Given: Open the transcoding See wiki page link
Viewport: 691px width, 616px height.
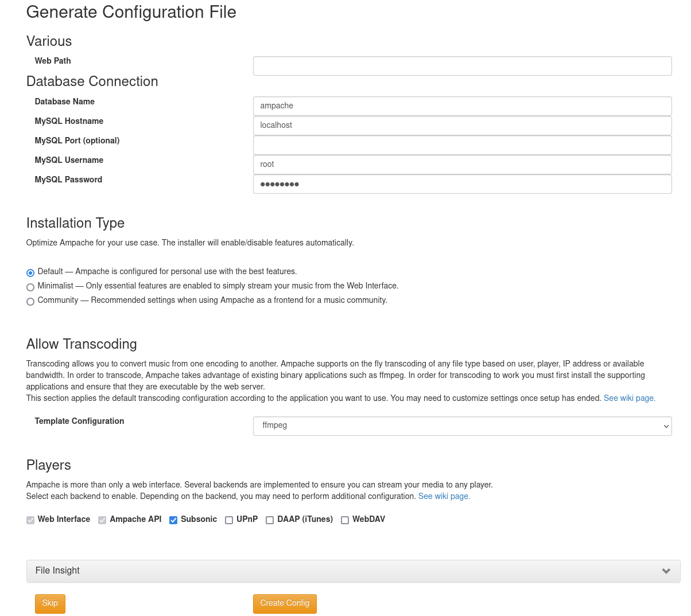Looking at the screenshot, I should 629,398.
